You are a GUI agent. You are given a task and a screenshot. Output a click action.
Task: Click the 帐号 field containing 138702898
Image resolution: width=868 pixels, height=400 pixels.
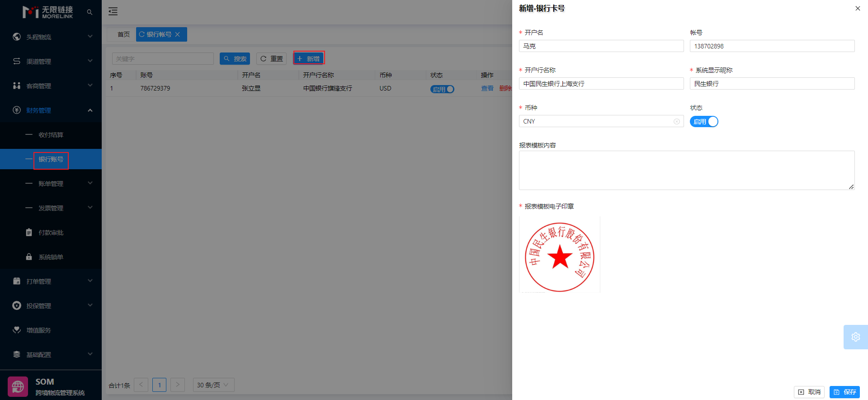pyautogui.click(x=772, y=46)
